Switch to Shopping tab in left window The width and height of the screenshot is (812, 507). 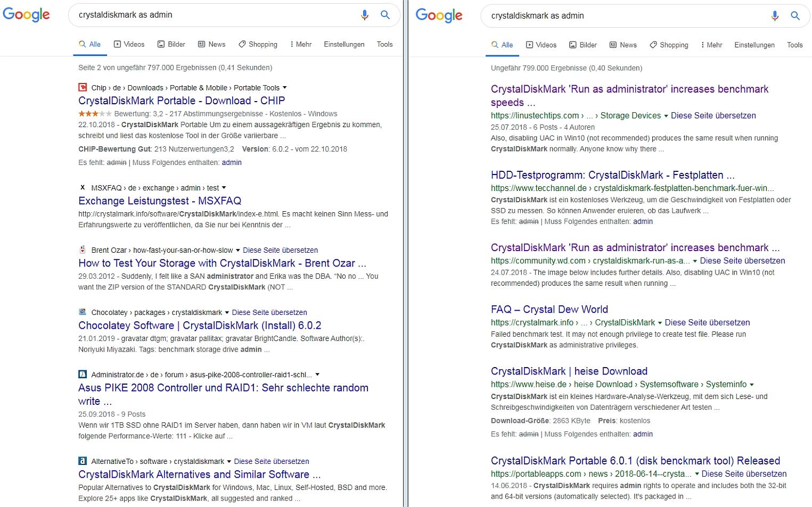(258, 44)
